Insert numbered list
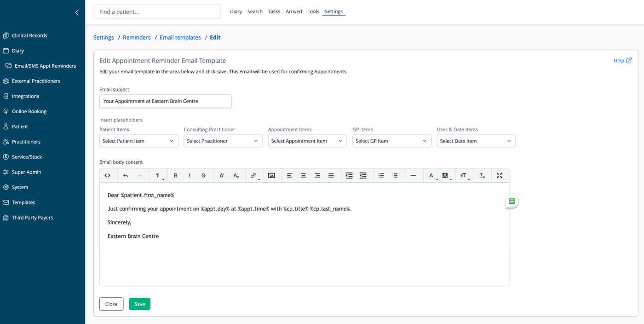Image resolution: width=644 pixels, height=324 pixels. [395, 175]
